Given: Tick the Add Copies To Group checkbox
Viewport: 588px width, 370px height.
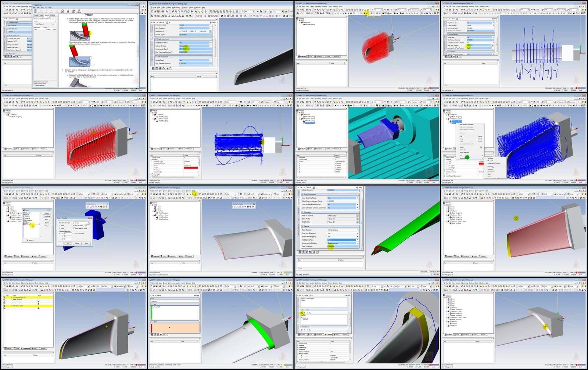Looking at the screenshot, I should coord(74,228).
